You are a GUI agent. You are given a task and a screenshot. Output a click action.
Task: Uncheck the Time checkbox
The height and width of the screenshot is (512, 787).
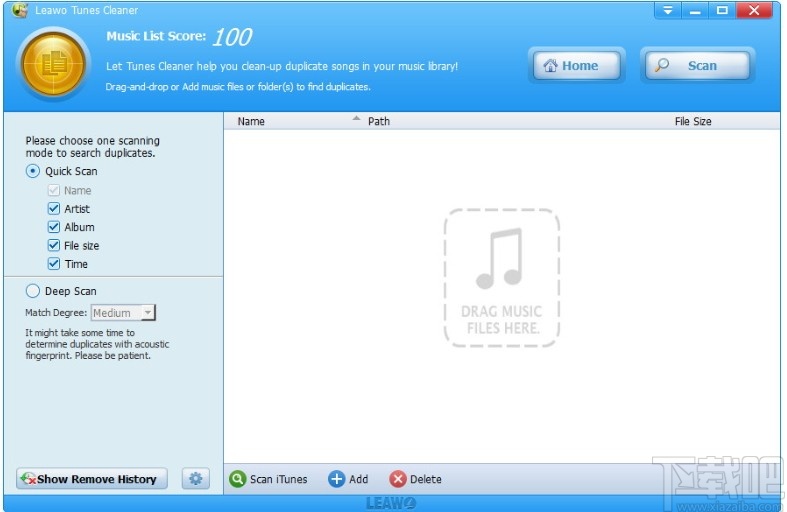(x=54, y=264)
